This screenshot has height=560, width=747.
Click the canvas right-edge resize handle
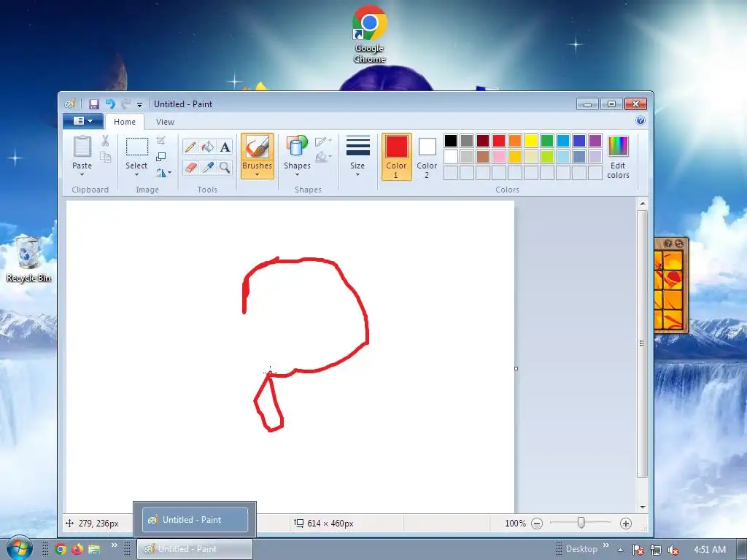coord(516,368)
